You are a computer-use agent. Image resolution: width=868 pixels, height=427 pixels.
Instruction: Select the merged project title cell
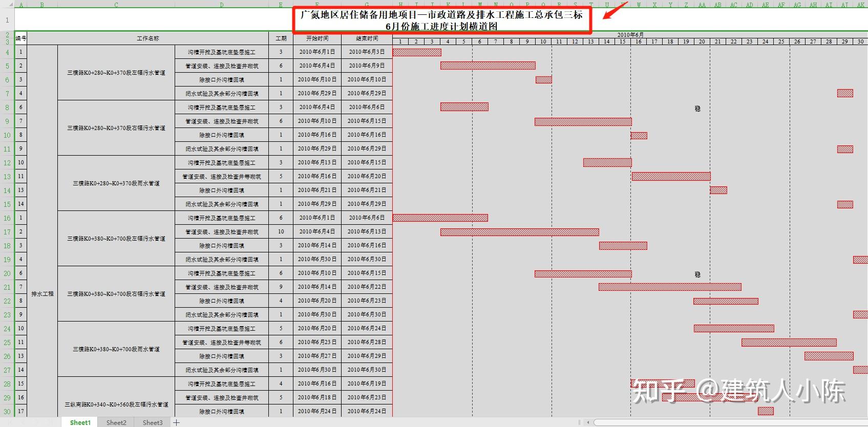[x=441, y=20]
